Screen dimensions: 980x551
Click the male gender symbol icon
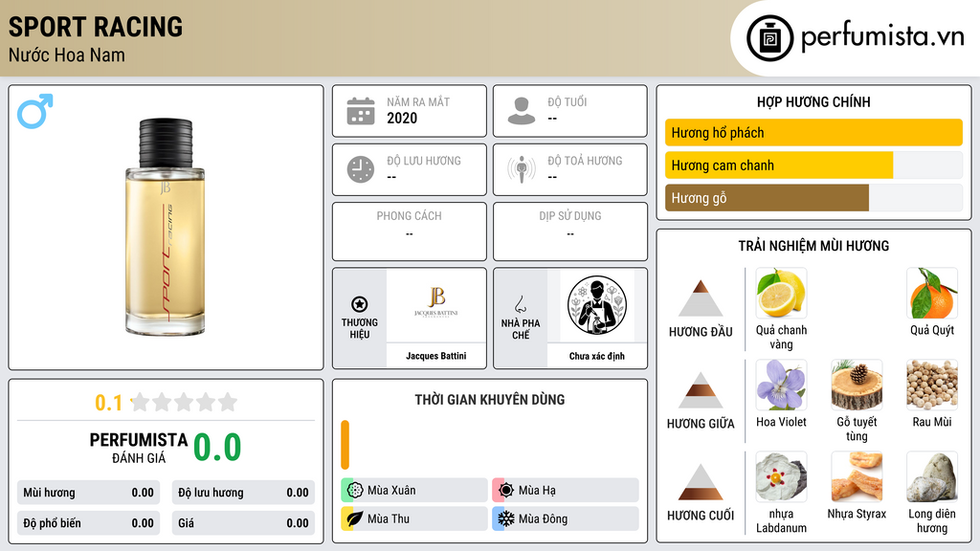pos(35,111)
